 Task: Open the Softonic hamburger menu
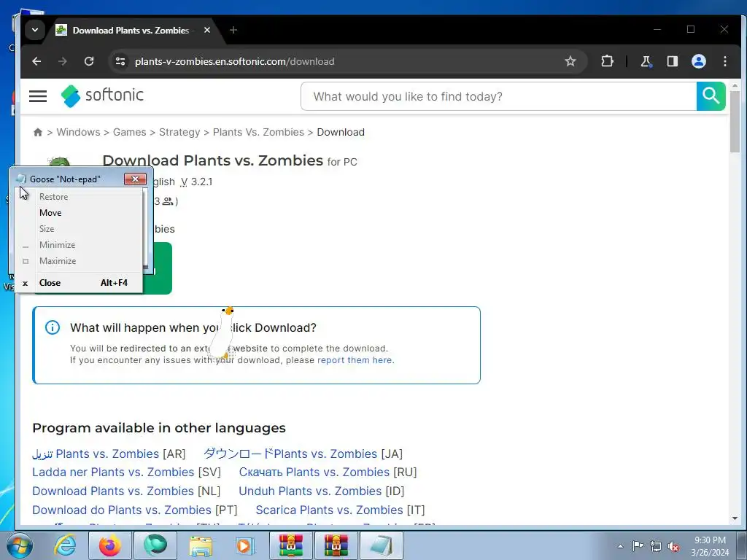coord(38,96)
